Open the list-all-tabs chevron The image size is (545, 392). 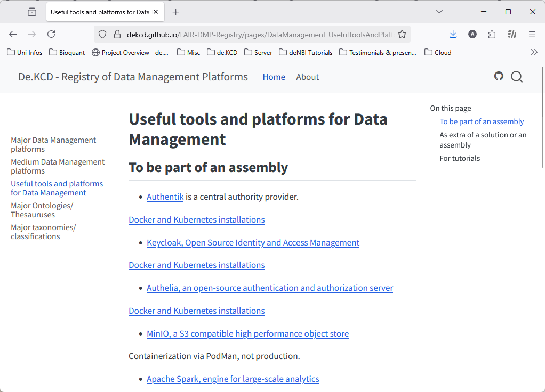click(x=439, y=12)
